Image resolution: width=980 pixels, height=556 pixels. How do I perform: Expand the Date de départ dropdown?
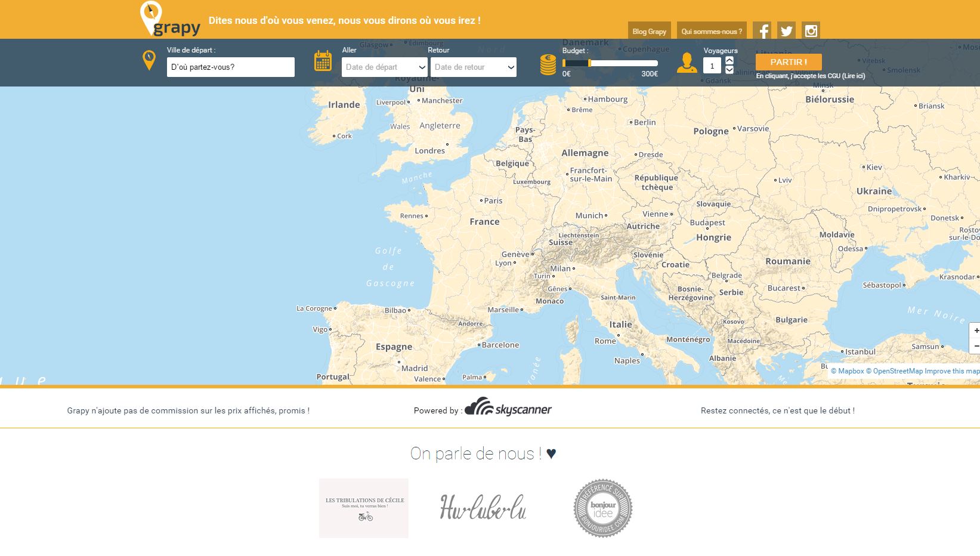(385, 67)
